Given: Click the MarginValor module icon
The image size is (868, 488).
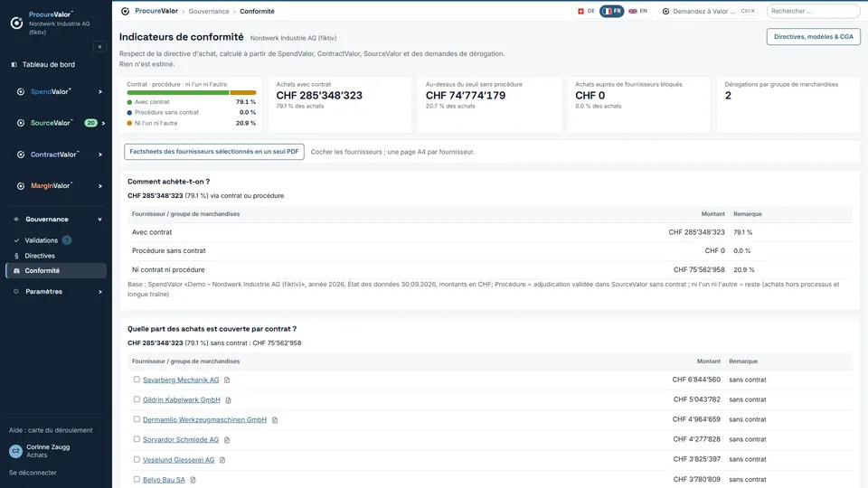Looking at the screenshot, I should (21, 186).
